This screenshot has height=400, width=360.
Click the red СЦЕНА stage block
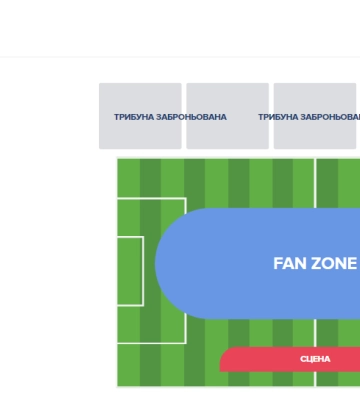point(290,359)
